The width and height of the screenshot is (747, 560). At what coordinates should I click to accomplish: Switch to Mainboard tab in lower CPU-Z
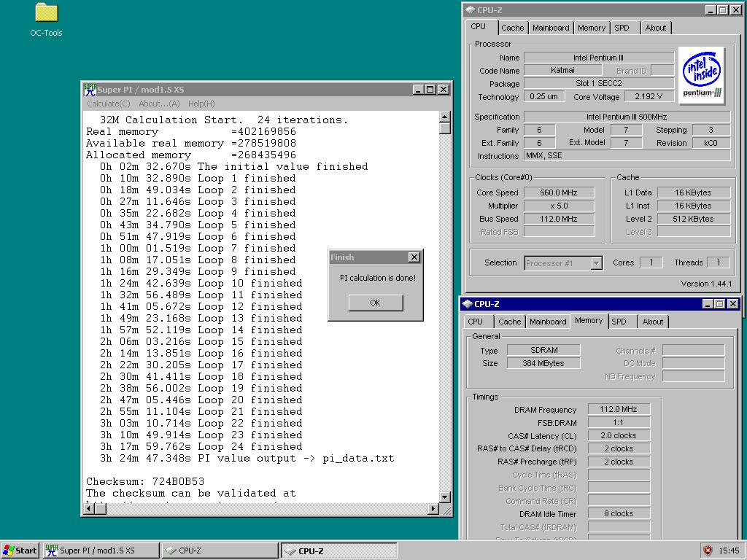(x=548, y=322)
